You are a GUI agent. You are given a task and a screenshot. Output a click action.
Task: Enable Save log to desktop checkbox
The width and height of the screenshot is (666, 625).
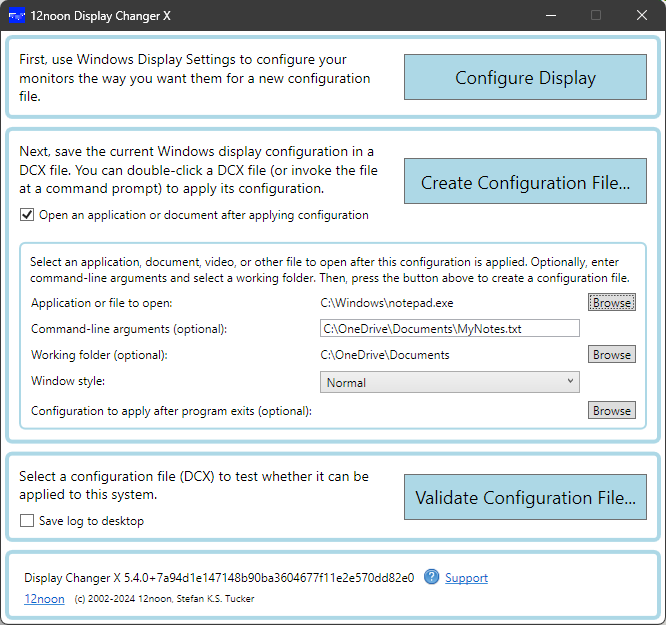click(27, 520)
